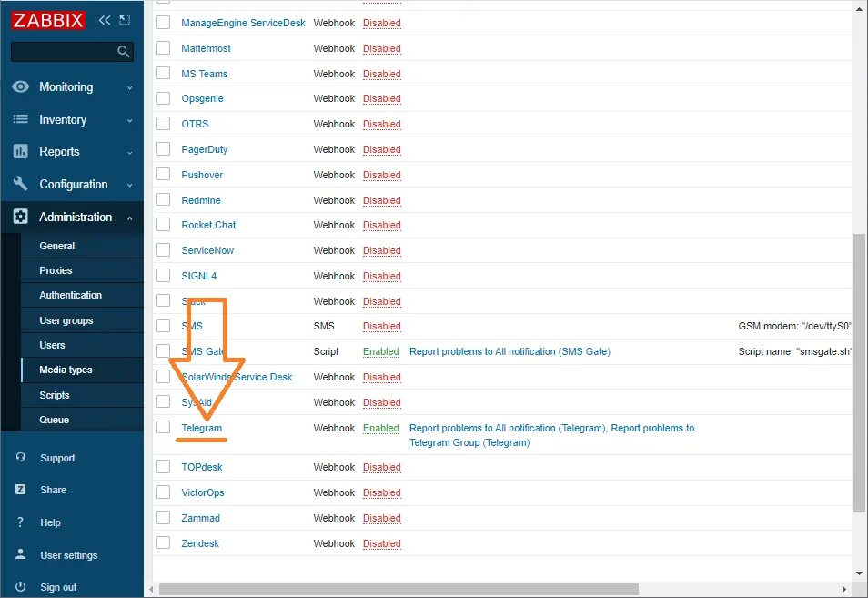Click the search magnifier icon
This screenshot has height=598, width=868.
[124, 52]
